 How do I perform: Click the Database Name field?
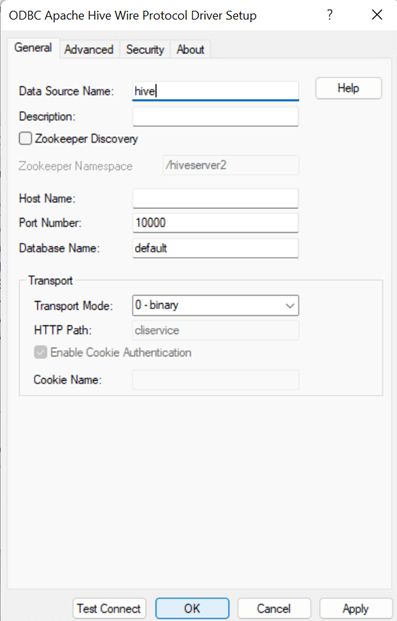tap(216, 248)
